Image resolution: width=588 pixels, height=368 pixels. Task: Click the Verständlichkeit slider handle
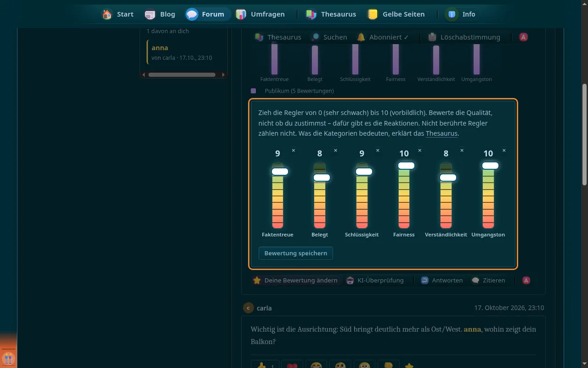pyautogui.click(x=448, y=178)
